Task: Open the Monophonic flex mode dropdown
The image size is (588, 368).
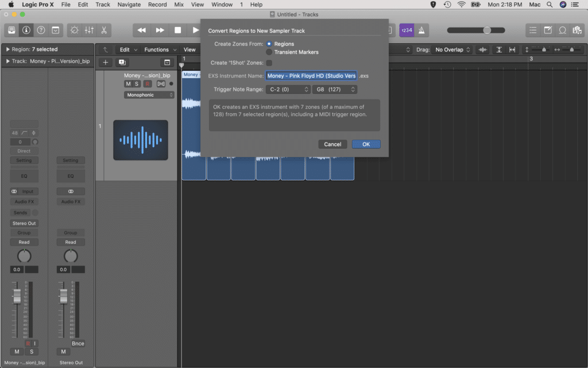Action: pyautogui.click(x=149, y=95)
